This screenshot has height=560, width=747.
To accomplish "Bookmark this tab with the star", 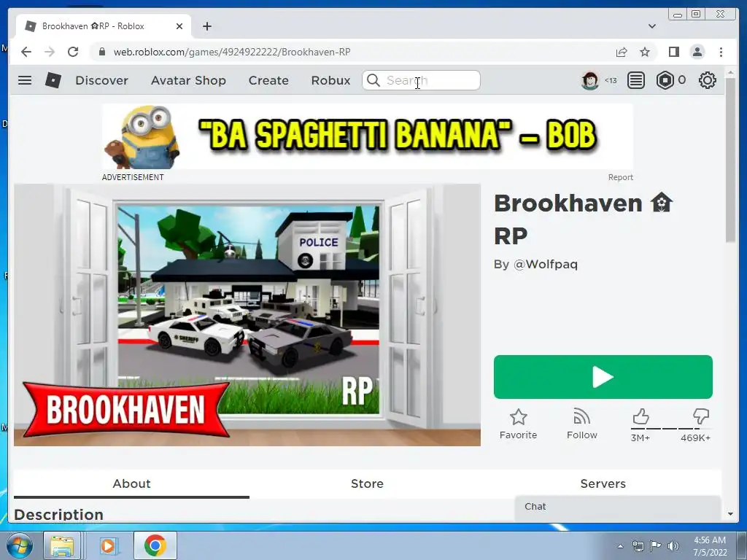I will pyautogui.click(x=645, y=52).
